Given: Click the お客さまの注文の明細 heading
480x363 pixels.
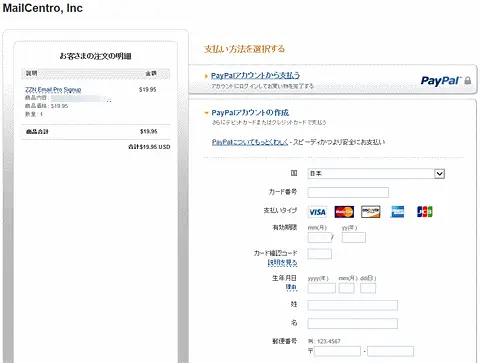Looking at the screenshot, I should pyautogui.click(x=95, y=56).
